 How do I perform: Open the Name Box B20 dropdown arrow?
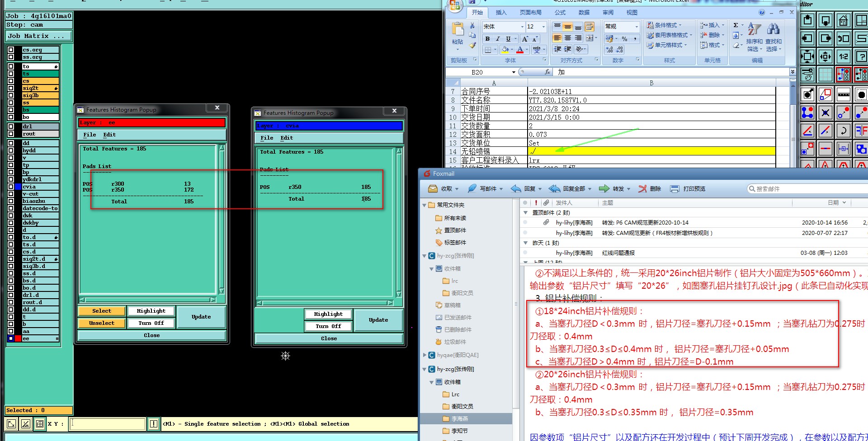click(x=514, y=72)
